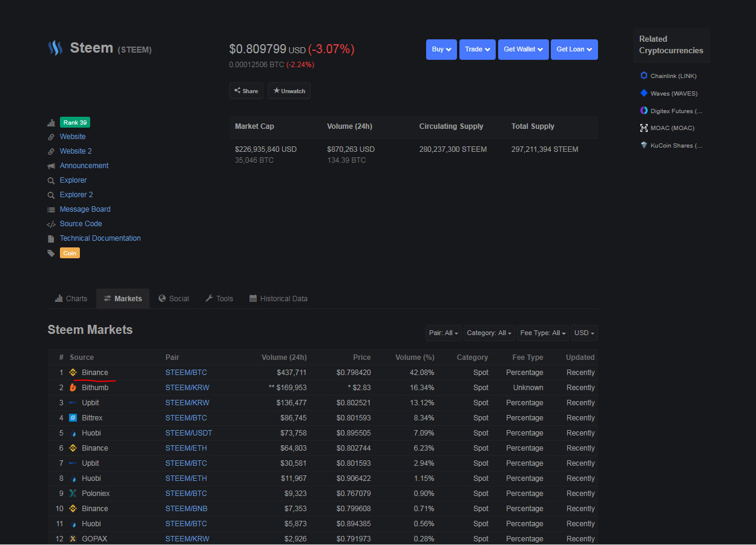
Task: Sort markets by the Source column header
Action: click(82, 357)
